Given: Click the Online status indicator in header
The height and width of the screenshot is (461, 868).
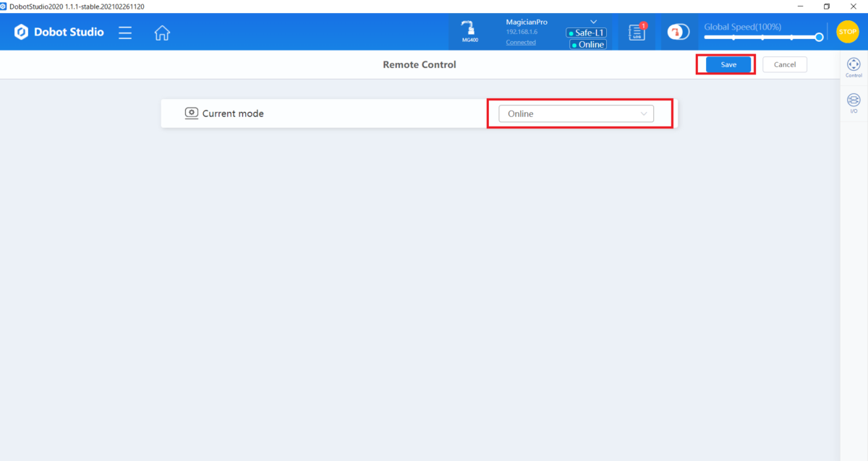Looking at the screenshot, I should (x=588, y=45).
